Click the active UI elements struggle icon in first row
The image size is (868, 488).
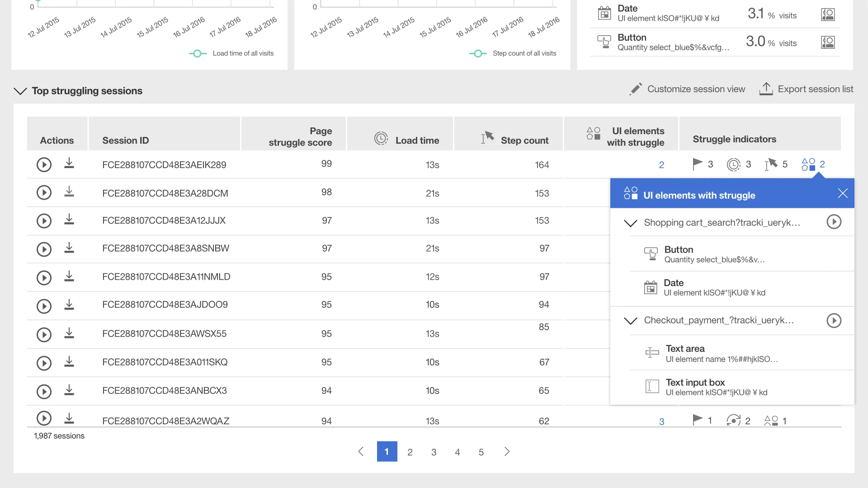click(808, 164)
